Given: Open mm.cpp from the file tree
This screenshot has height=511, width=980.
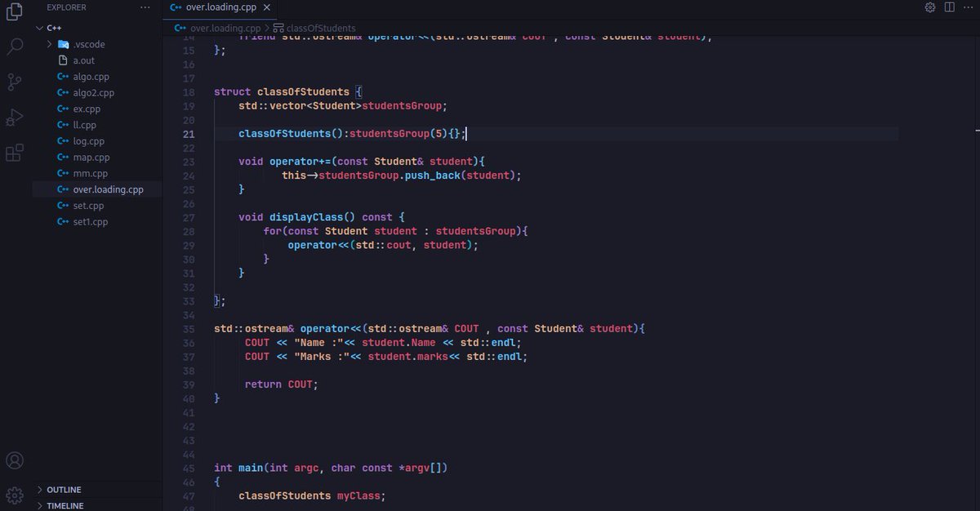Looking at the screenshot, I should [90, 173].
